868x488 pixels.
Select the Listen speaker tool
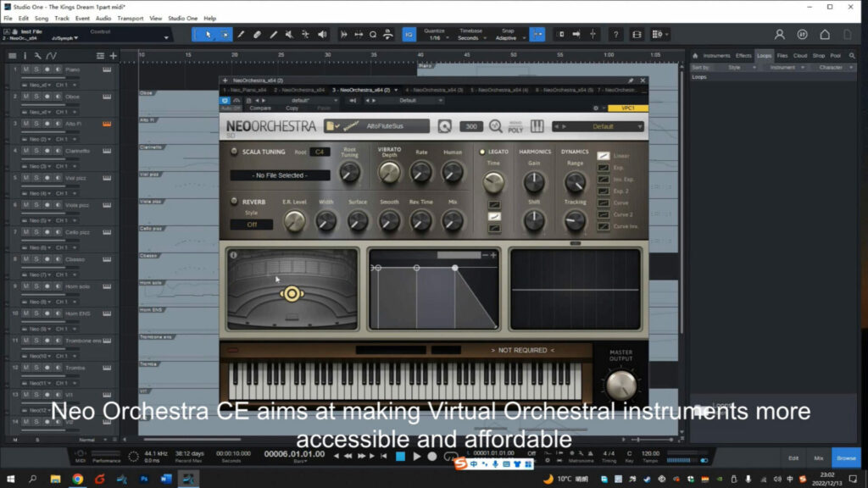(x=322, y=34)
